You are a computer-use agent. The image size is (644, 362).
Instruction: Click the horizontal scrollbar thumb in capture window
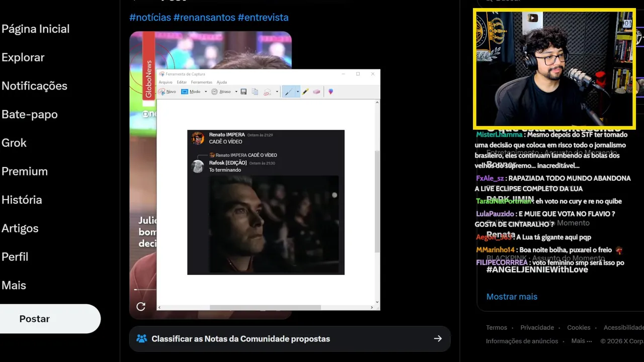click(x=265, y=307)
